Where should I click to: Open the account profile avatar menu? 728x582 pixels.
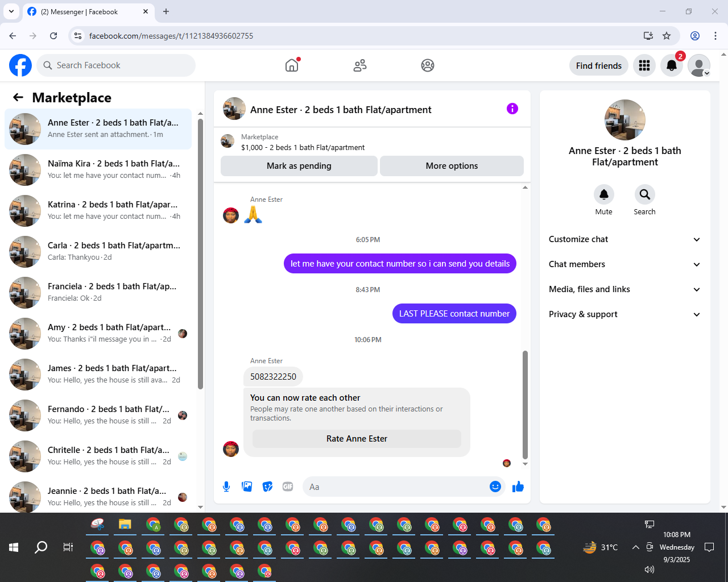(x=699, y=65)
